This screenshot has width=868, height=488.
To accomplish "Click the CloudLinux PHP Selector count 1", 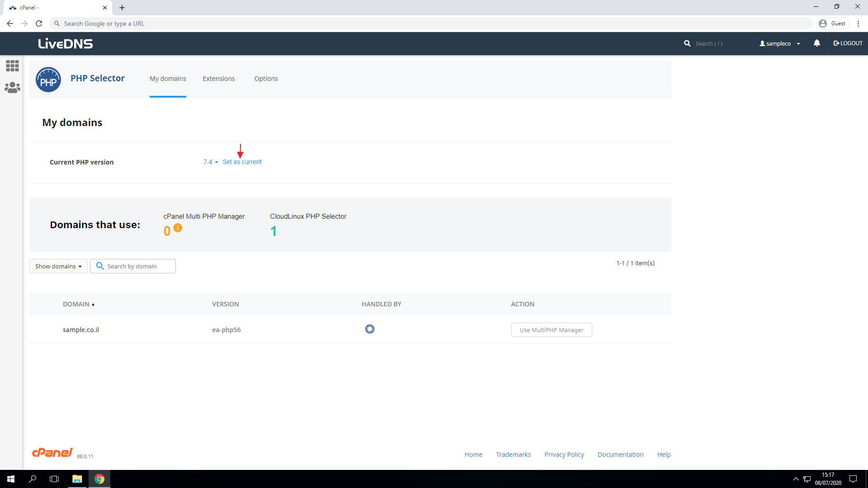I will pyautogui.click(x=274, y=231).
